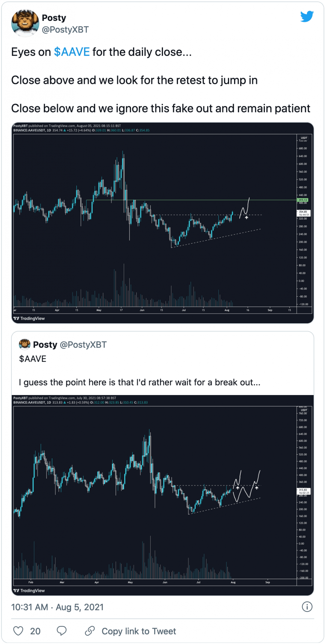Click small avatar in quoted tweet
The width and height of the screenshot is (326, 644).
click(25, 345)
